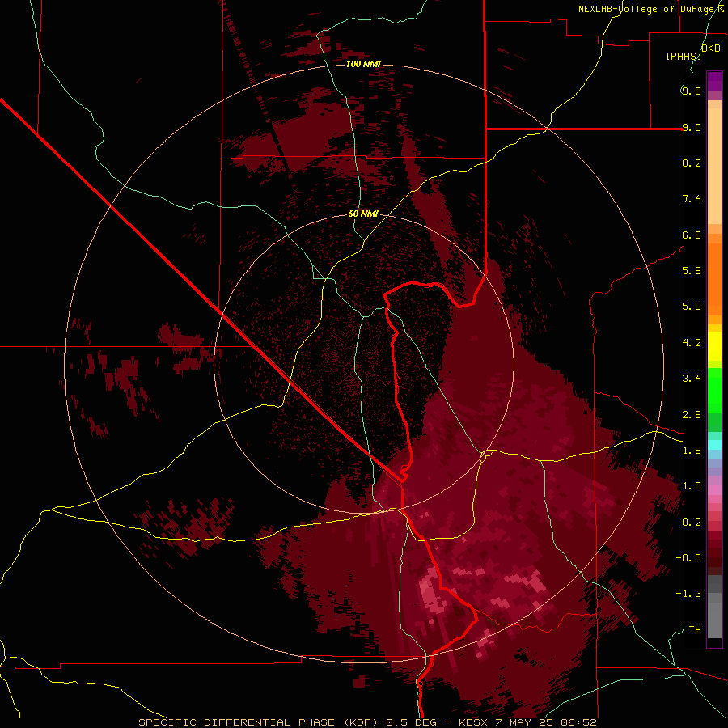Image resolution: width=728 pixels, height=728 pixels.
Task: Pick the bright green segment of color bar
Action: point(714,391)
